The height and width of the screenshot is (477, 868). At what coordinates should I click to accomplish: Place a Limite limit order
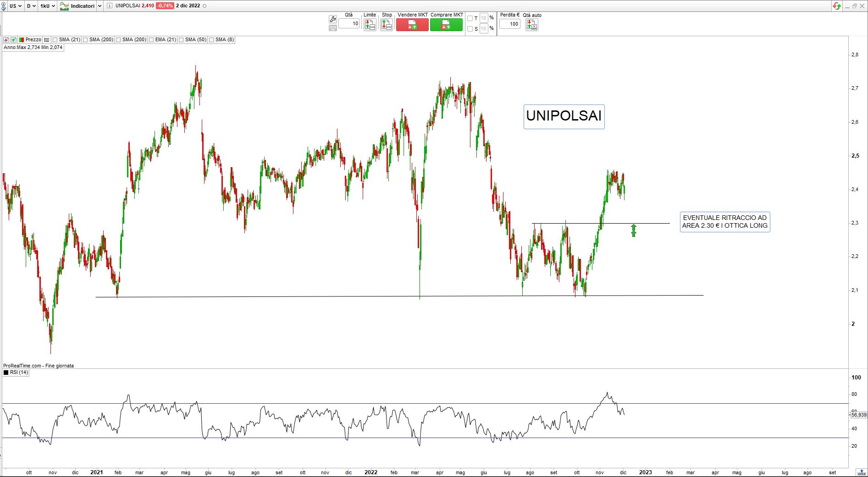(x=370, y=25)
